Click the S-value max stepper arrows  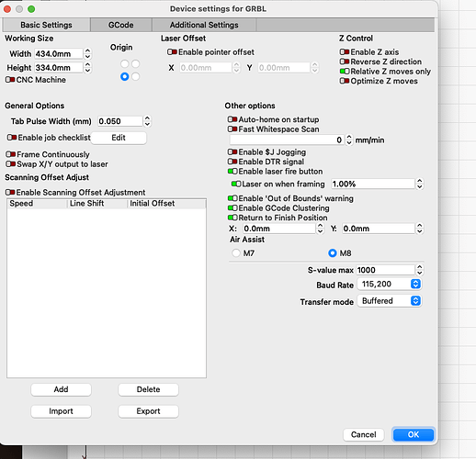(x=420, y=270)
